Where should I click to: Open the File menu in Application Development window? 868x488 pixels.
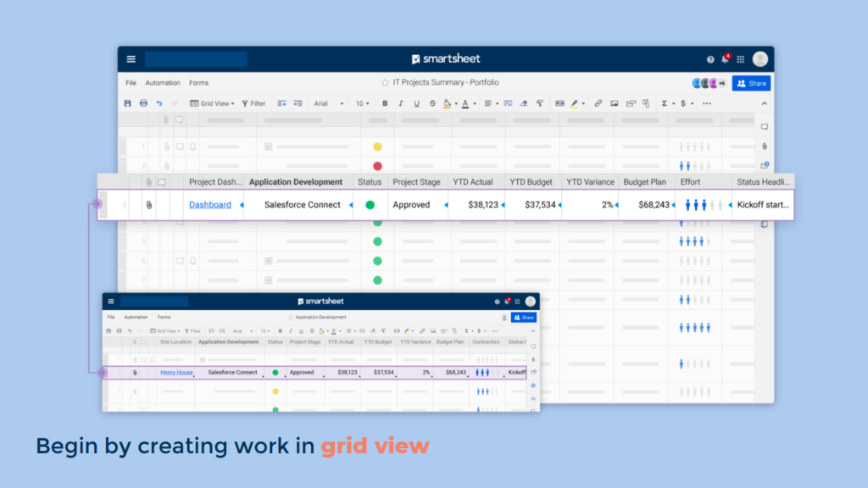point(111,318)
